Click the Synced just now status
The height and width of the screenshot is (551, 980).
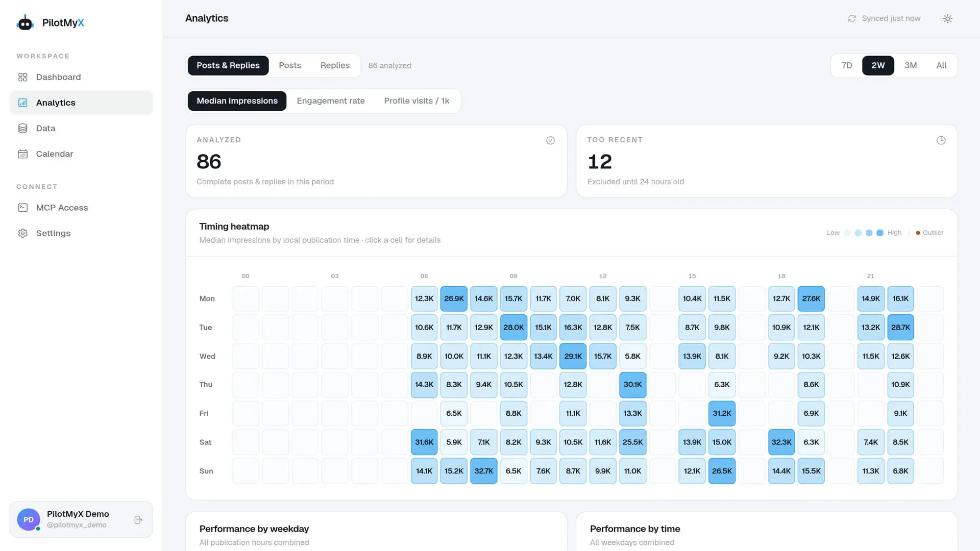point(891,18)
